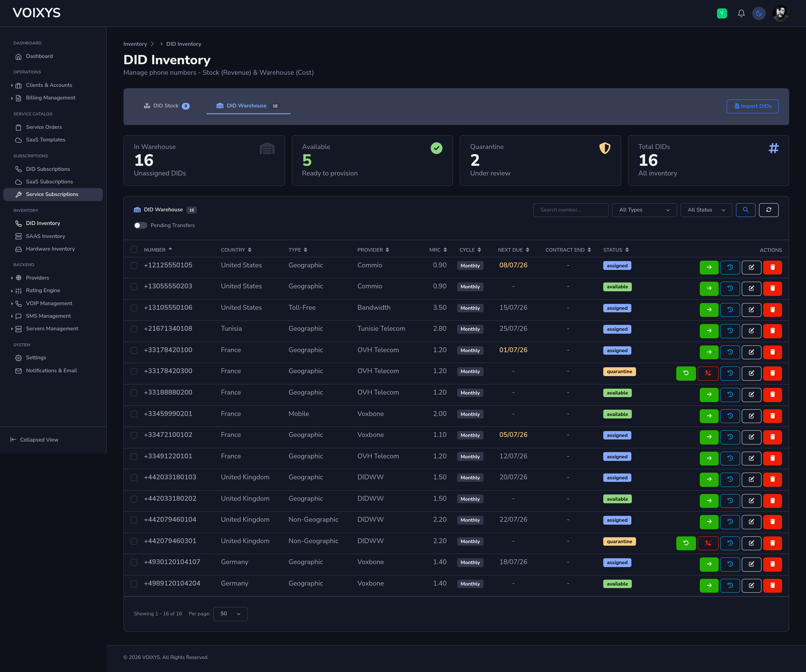Click the search magnifier button
This screenshot has height=672, width=806.
(x=745, y=210)
